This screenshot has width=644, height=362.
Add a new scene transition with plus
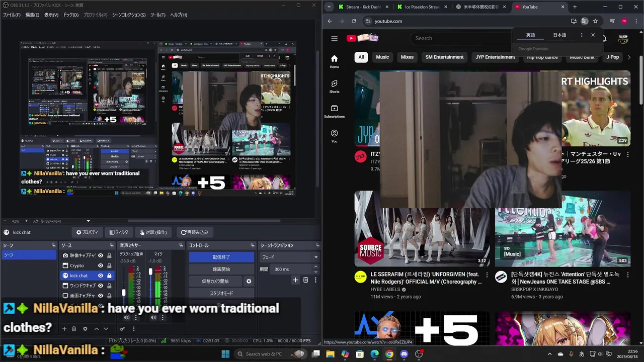coord(295,280)
